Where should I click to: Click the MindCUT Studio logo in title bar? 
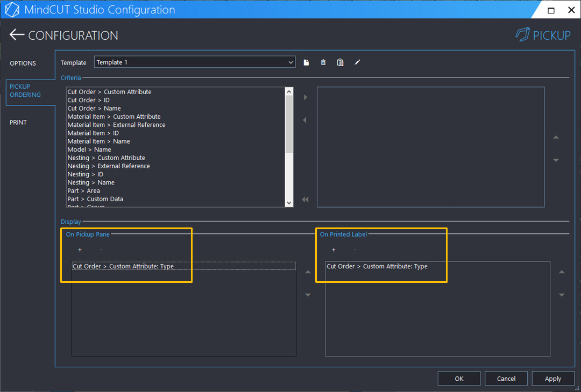pyautogui.click(x=12, y=10)
